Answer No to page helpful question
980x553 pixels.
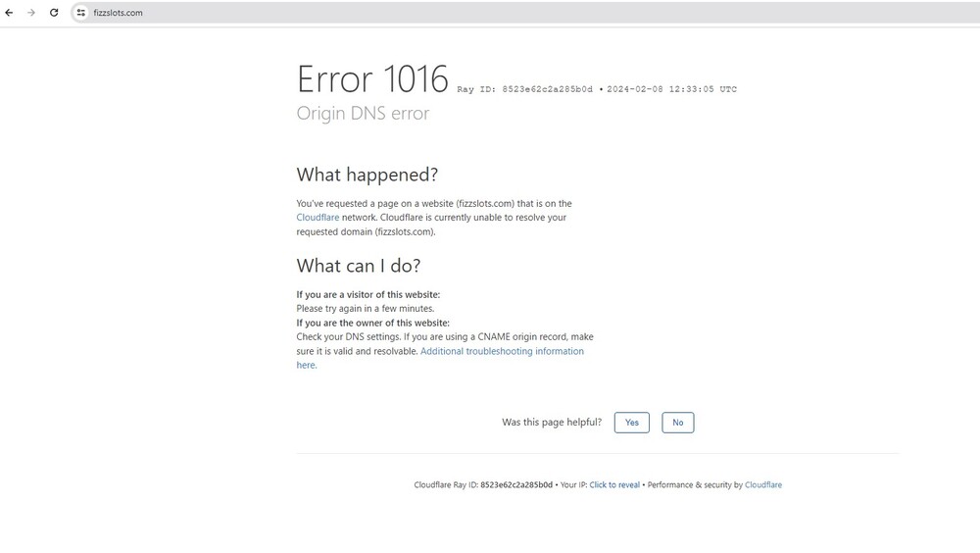[x=677, y=423]
